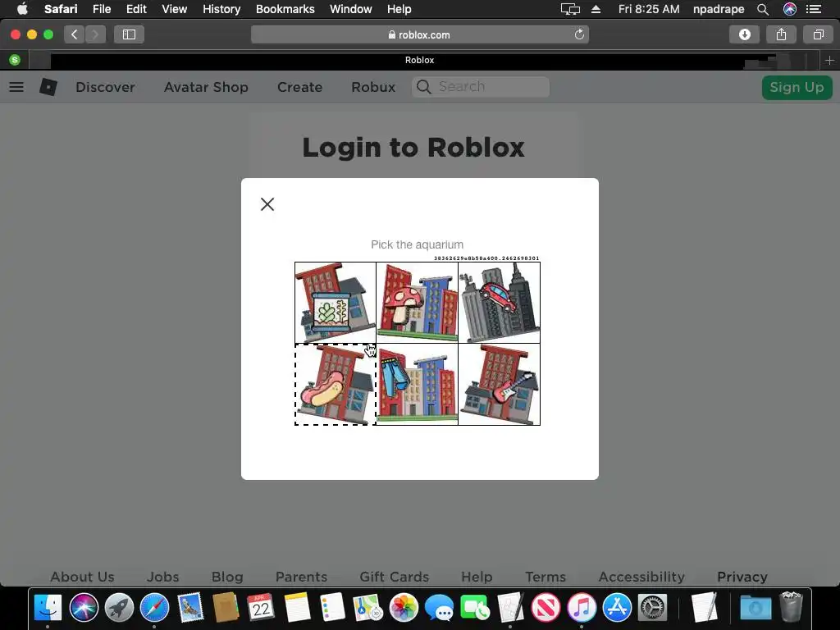
Task: Pick the aquarium image tile
Action: 336,303
